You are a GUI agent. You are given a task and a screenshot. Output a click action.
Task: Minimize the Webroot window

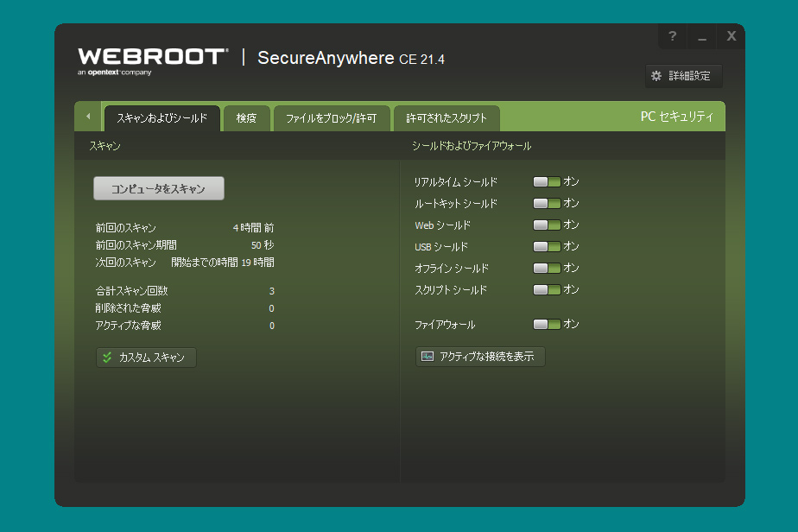[x=702, y=36]
